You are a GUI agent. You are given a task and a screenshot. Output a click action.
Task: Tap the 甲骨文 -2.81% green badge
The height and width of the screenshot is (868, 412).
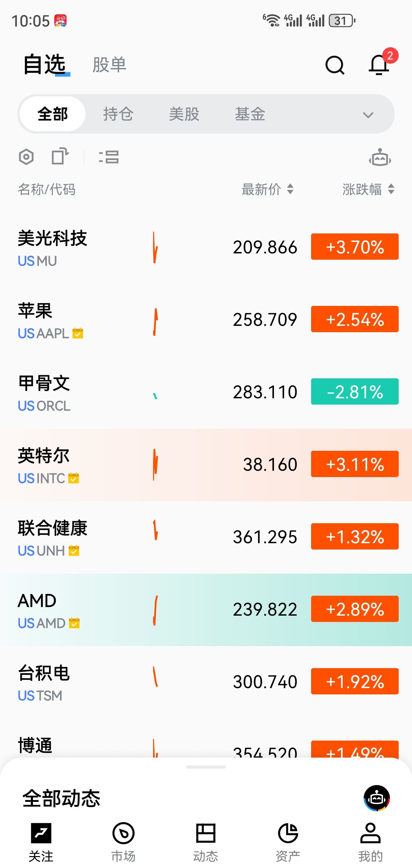355,392
